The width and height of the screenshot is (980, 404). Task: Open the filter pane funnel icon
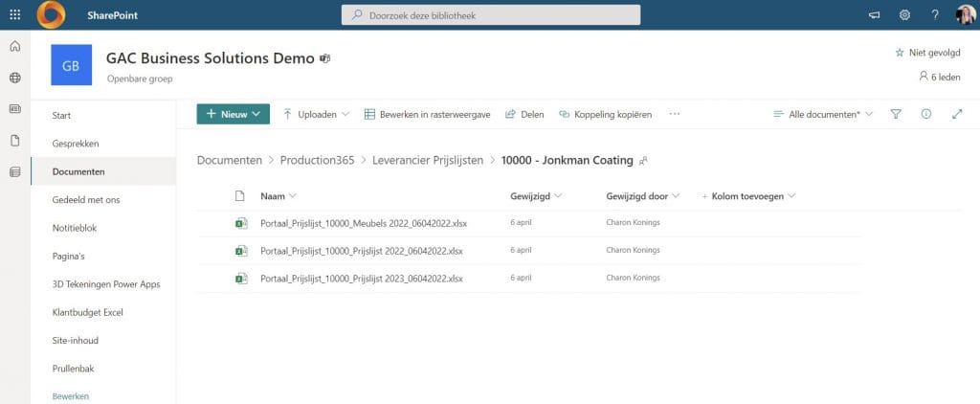point(896,114)
